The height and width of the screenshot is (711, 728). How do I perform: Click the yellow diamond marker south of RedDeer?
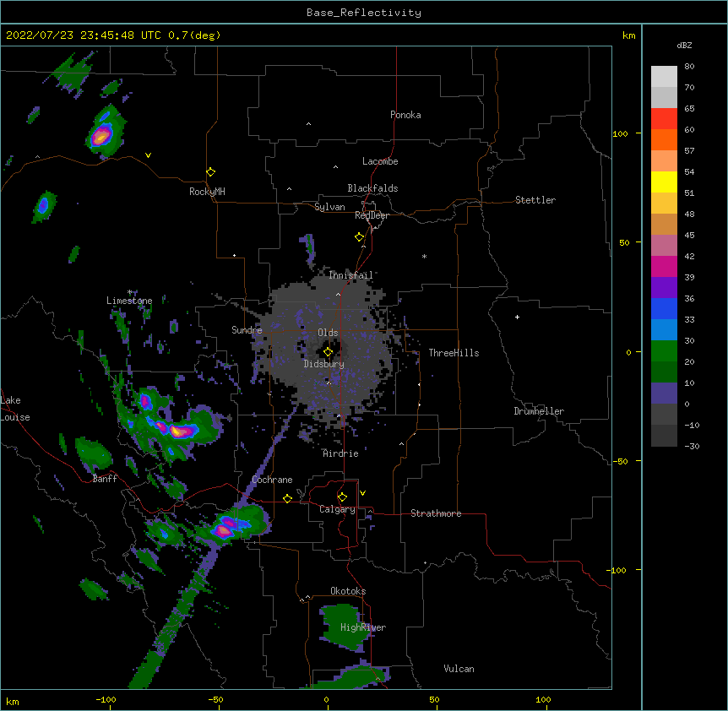point(359,237)
